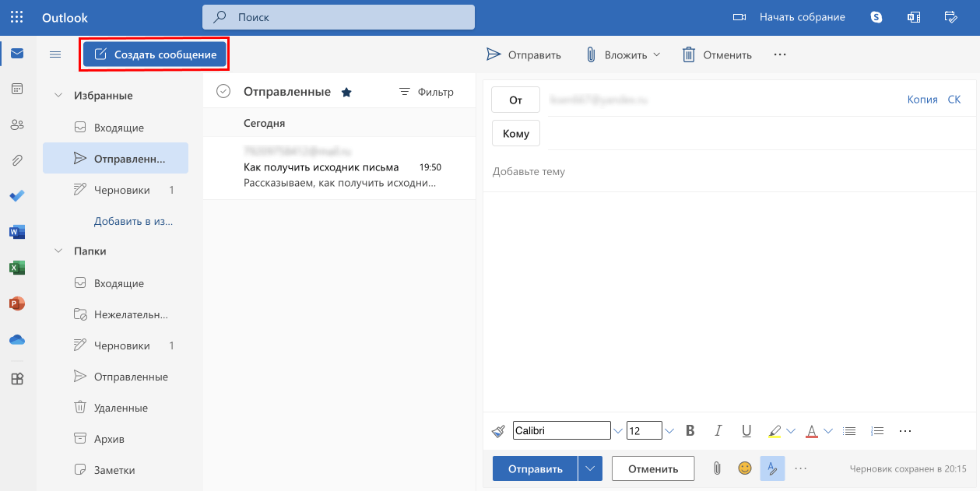Open more options next to Отменить

click(x=779, y=54)
